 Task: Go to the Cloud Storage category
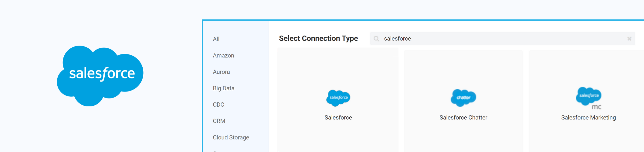point(231,138)
